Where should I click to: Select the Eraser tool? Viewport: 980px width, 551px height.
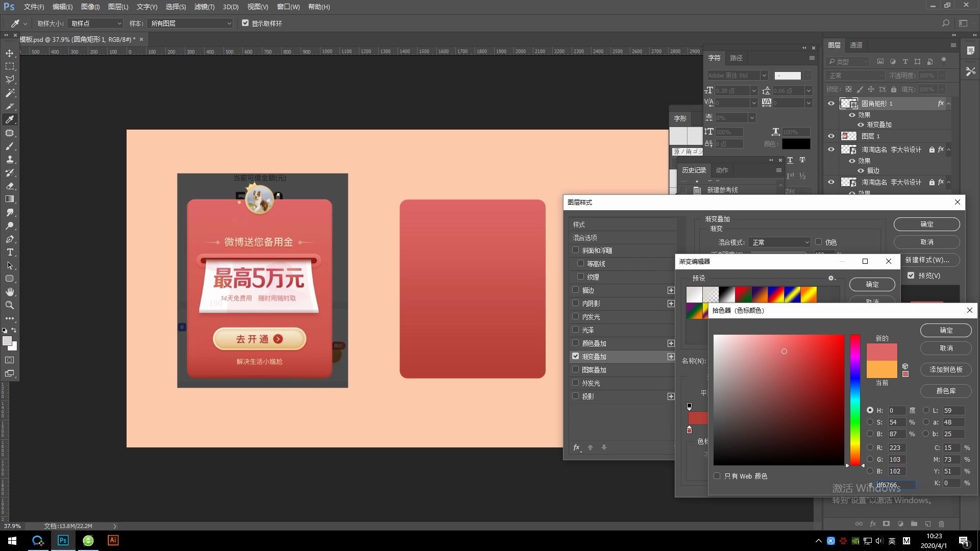pyautogui.click(x=10, y=186)
